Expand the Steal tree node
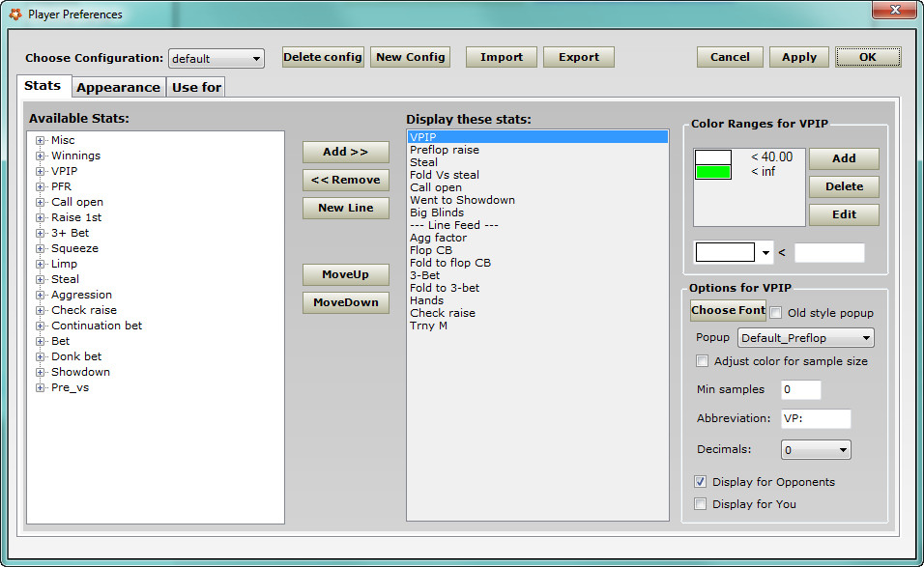 pos(40,279)
